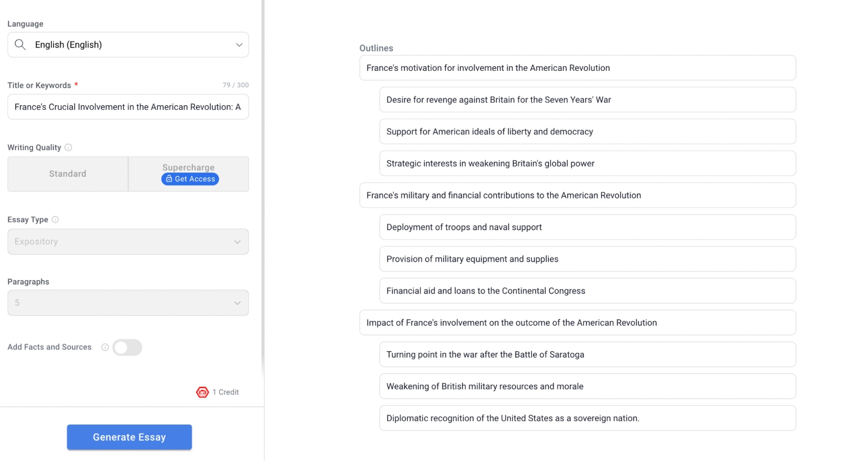The width and height of the screenshot is (868, 461).
Task: Click the Add Facts and Sources info icon
Action: pos(105,347)
